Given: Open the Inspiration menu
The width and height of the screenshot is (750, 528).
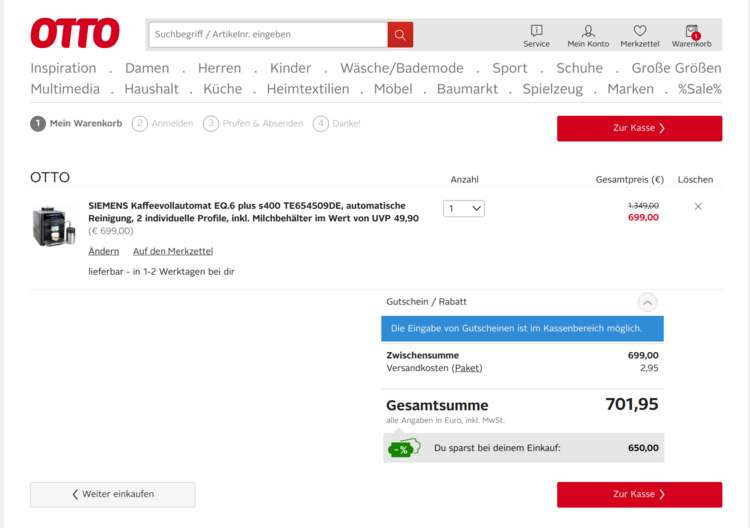Looking at the screenshot, I should tap(63, 68).
